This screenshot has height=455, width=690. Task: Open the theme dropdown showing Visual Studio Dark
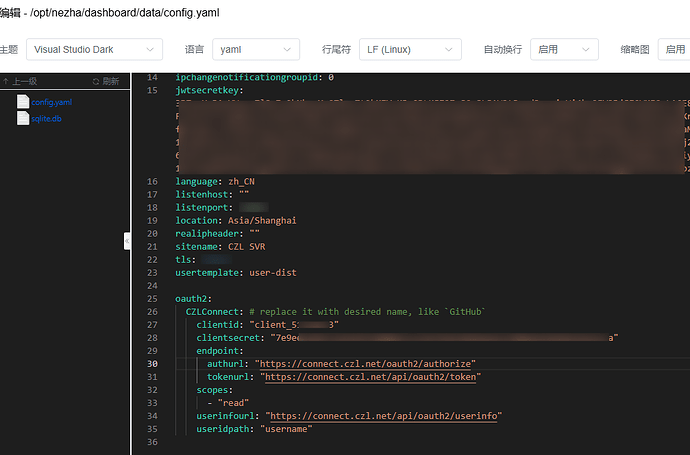94,49
